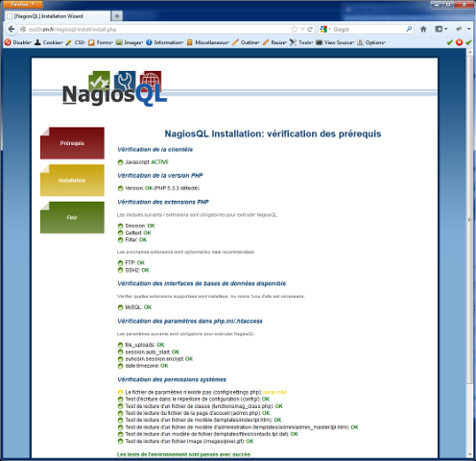
Task: Click the Filter OK status bullet
Action: [120, 240]
